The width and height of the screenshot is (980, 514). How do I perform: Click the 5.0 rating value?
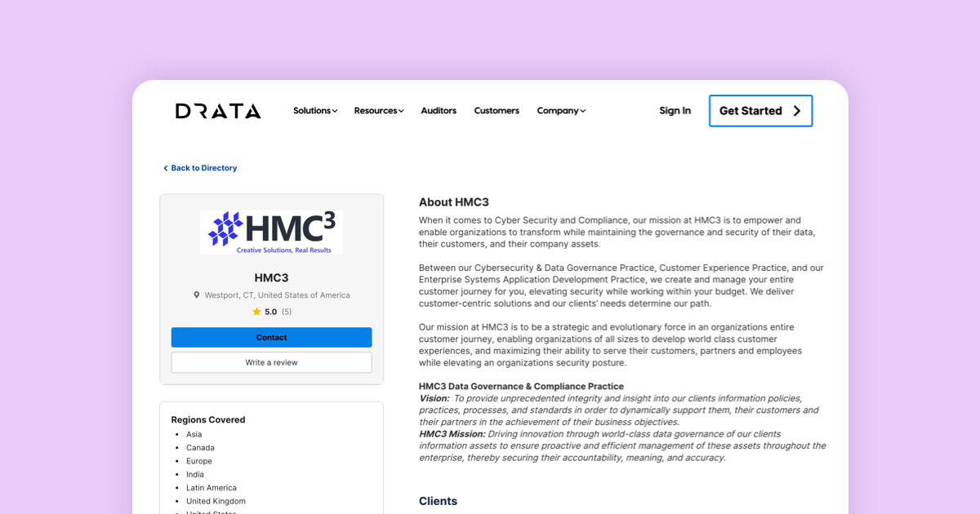click(x=271, y=312)
